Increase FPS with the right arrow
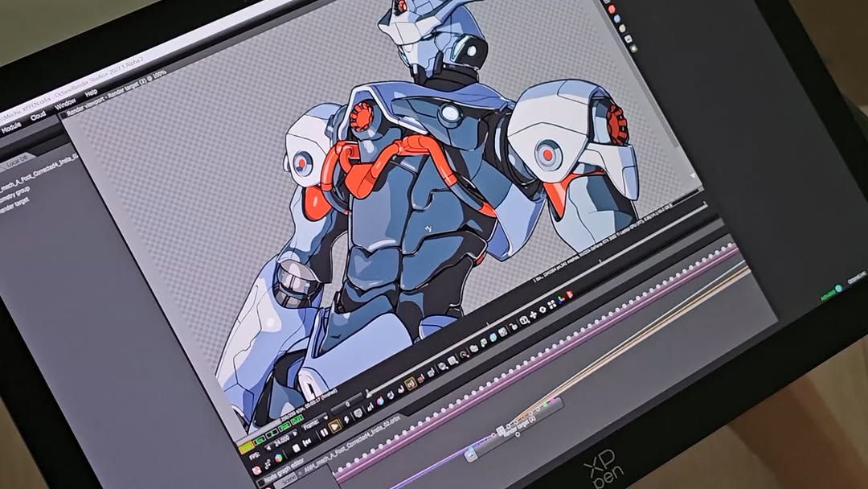This screenshot has height=489, width=868. coord(294,434)
